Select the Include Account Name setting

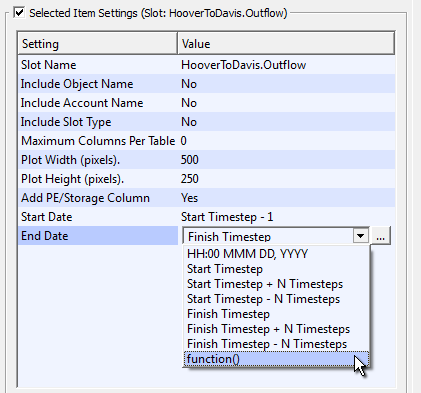point(98,103)
